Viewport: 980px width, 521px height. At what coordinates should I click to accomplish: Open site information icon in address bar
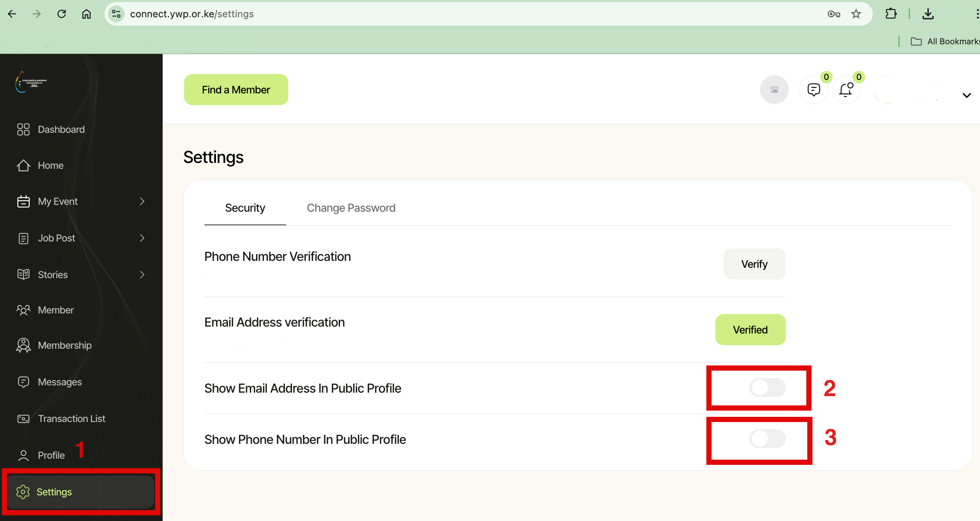pyautogui.click(x=116, y=14)
